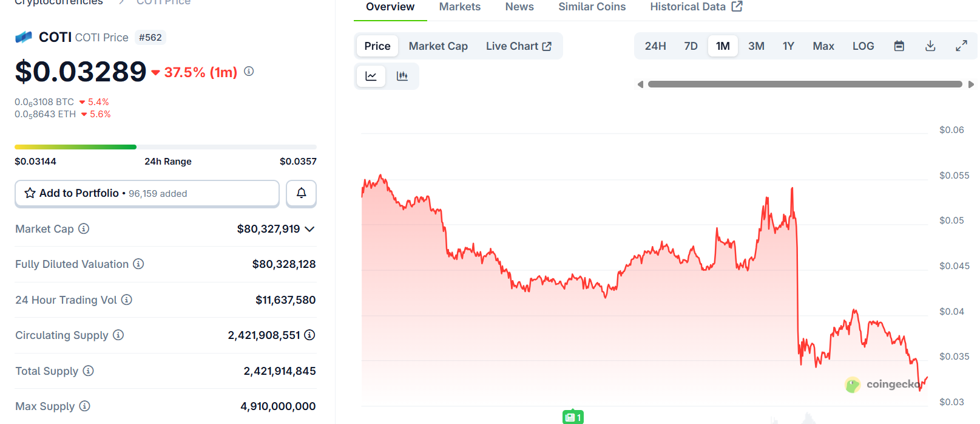Select the line chart view icon
This screenshot has width=980, height=424.
point(371,76)
